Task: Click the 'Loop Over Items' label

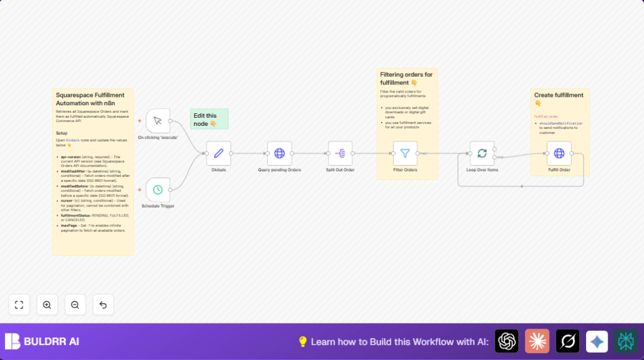Action: [482, 170]
